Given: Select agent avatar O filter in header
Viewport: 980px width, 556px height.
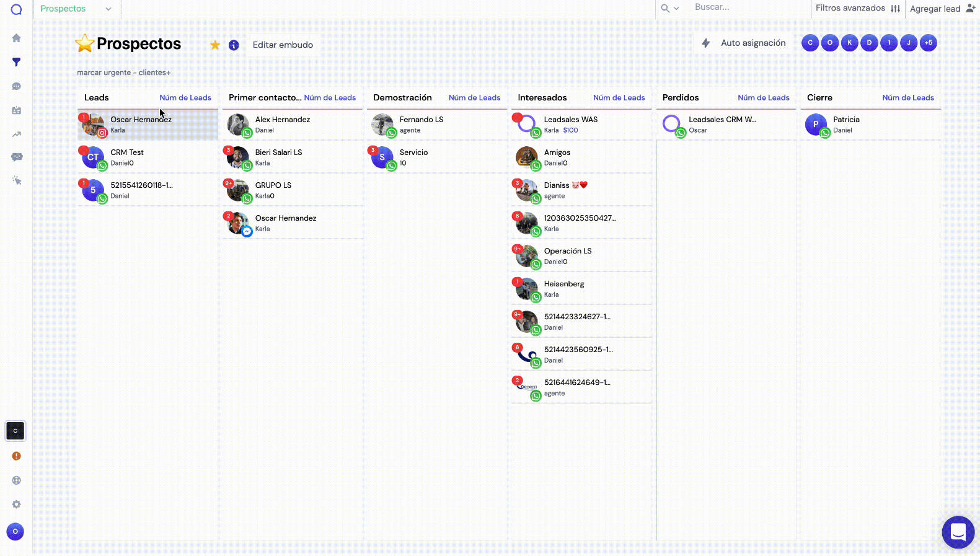Looking at the screenshot, I should click(830, 43).
